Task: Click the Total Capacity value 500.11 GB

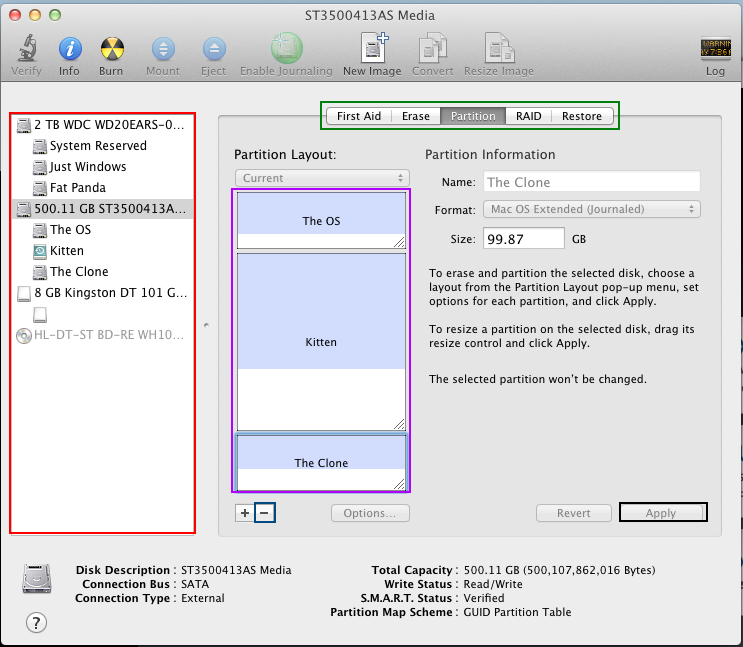Action: click(559, 570)
